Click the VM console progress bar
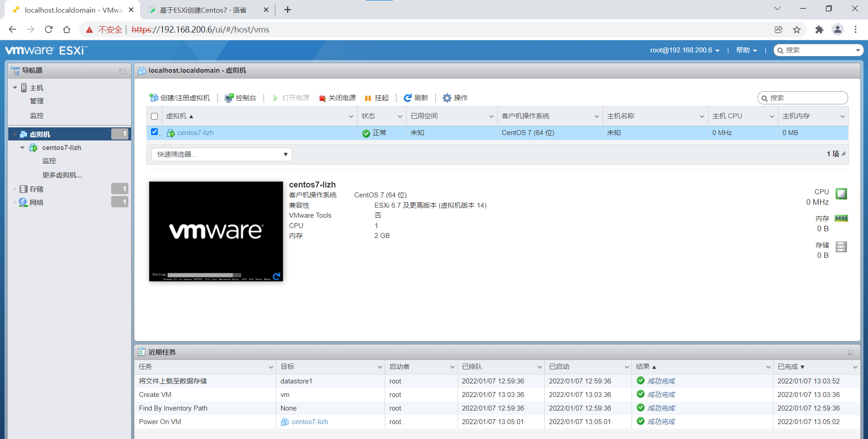 [204, 275]
